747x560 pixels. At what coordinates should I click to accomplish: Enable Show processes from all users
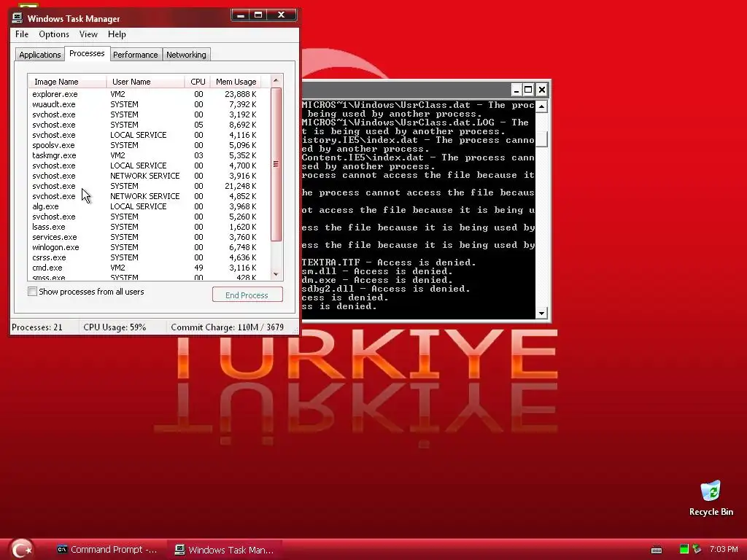[32, 292]
